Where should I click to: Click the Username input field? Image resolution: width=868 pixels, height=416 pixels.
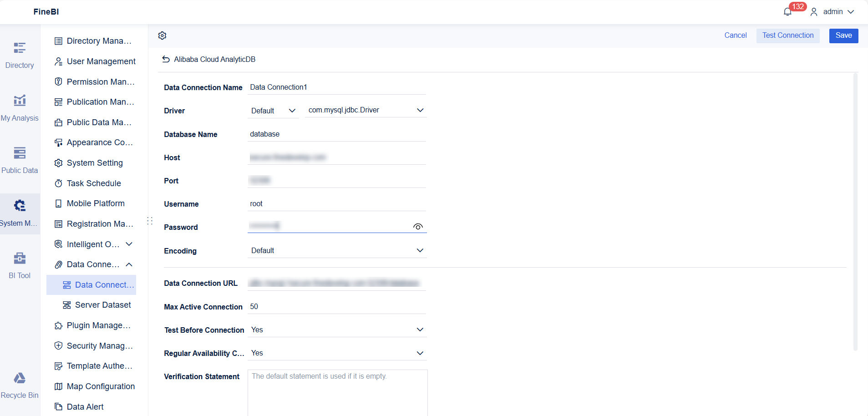pos(337,203)
